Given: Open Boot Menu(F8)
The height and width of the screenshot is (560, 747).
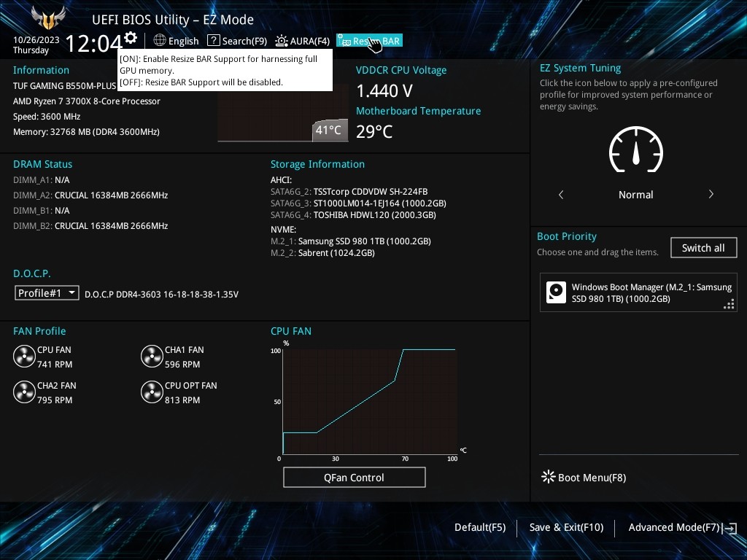Looking at the screenshot, I should click(x=584, y=478).
